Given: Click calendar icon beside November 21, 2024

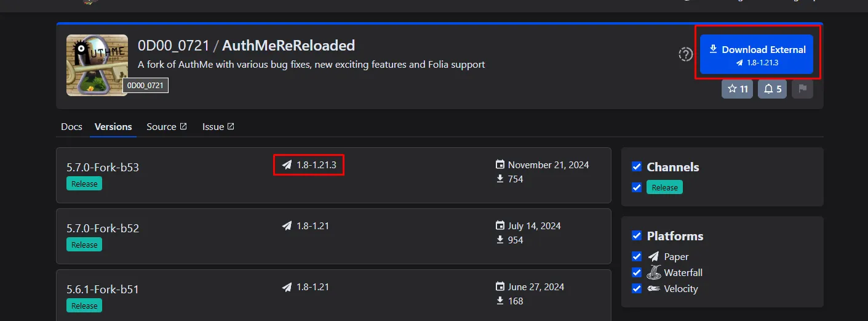Looking at the screenshot, I should (x=500, y=165).
